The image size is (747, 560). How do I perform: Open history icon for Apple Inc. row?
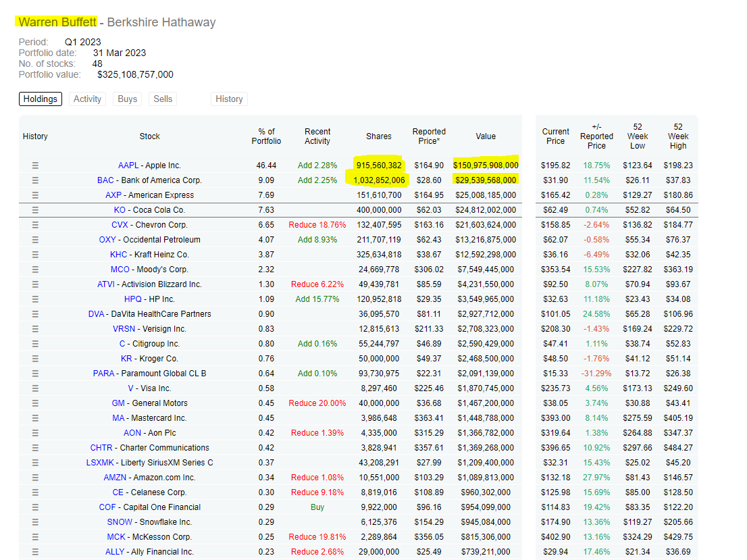coord(35,166)
